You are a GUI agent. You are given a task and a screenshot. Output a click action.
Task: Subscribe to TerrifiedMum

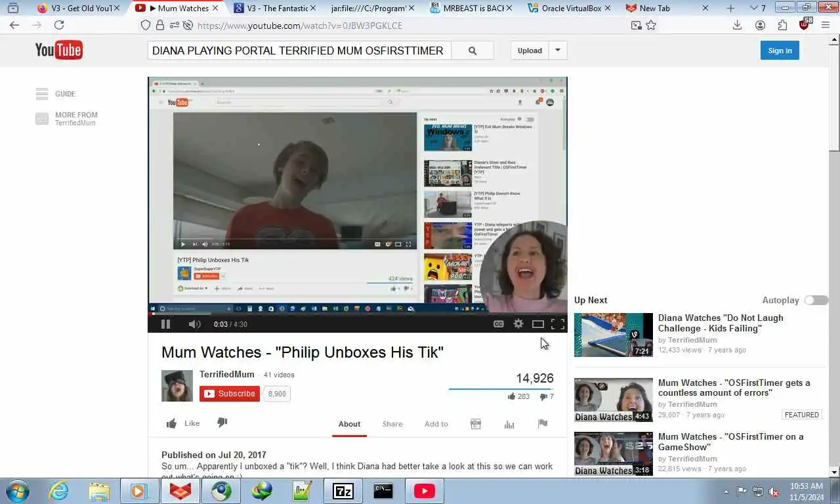(x=230, y=394)
